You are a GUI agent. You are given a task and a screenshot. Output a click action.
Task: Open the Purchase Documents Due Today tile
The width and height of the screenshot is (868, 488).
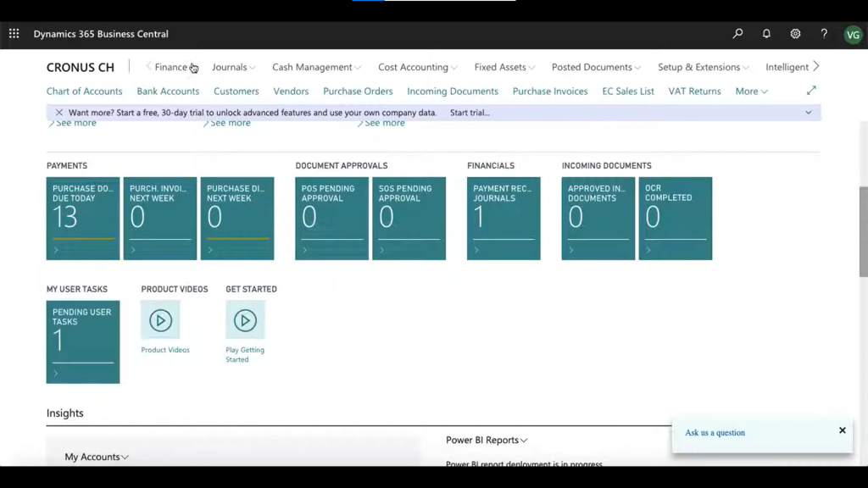click(x=82, y=218)
